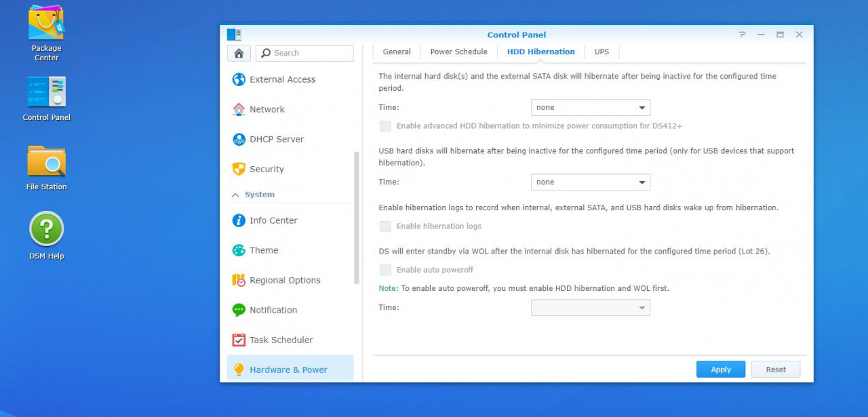
Task: Open the USB hard disk Time dropdown
Action: pyautogui.click(x=589, y=182)
